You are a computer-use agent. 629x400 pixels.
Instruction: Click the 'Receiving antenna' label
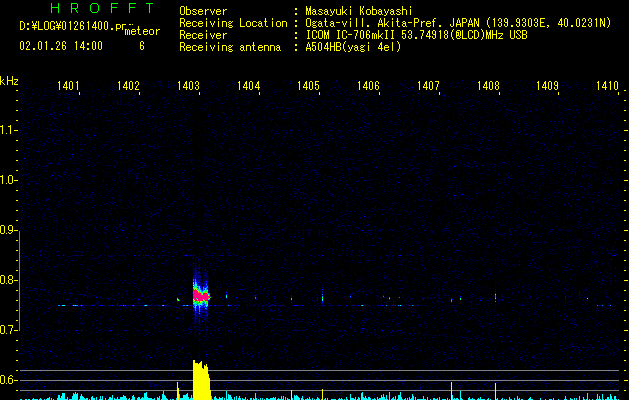coord(230,47)
